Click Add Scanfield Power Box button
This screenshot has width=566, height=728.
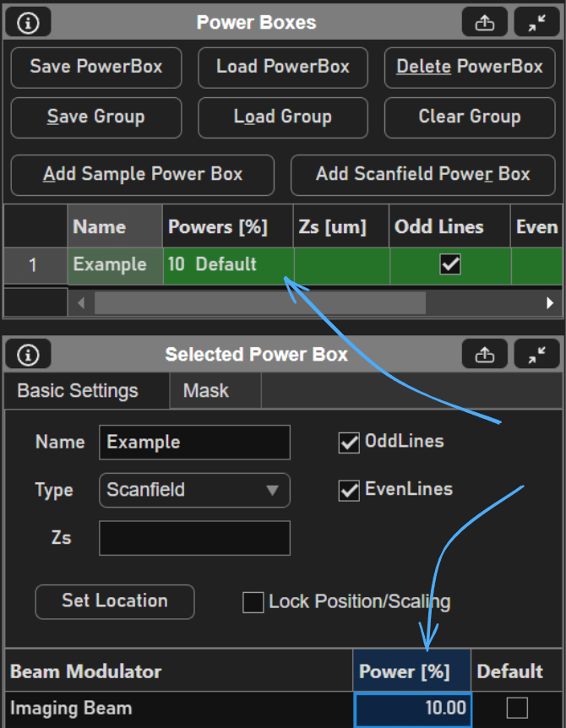[422, 175]
